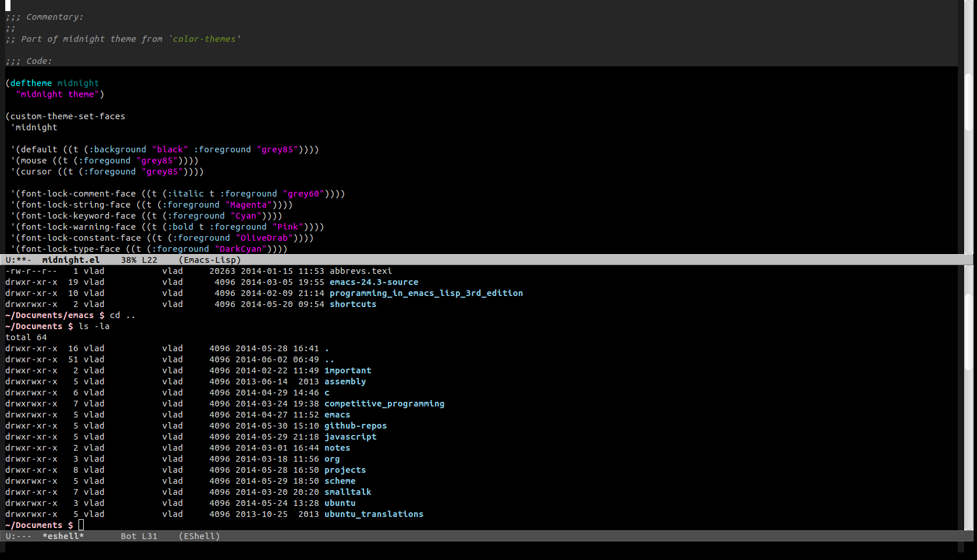Click the org directory entry
Viewport: 977px width, 560px height.
click(332, 459)
